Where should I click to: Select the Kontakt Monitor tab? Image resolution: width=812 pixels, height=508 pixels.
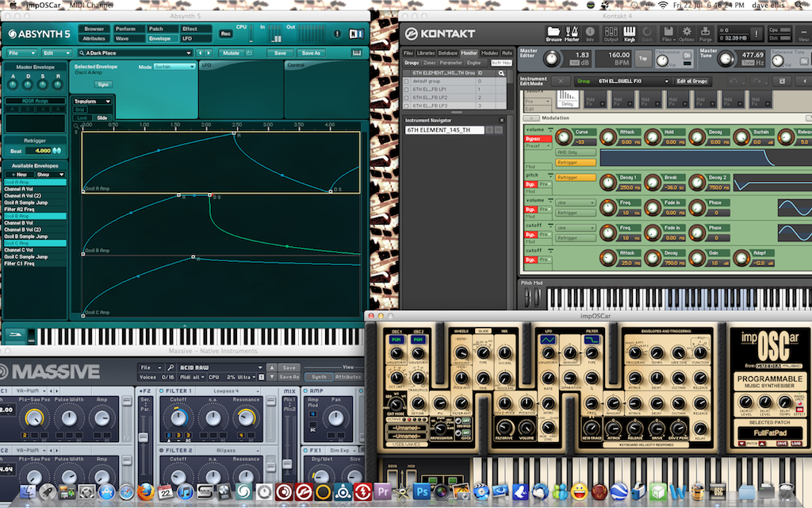pos(469,53)
